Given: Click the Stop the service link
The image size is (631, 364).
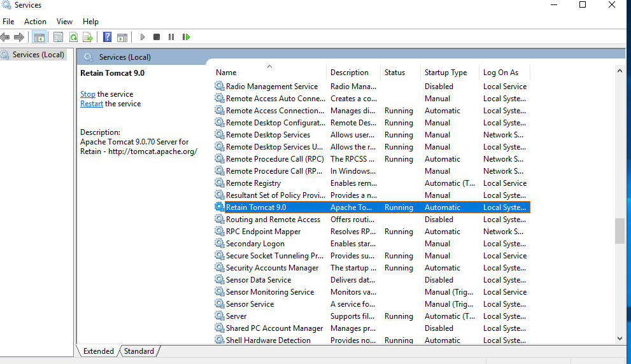Looking at the screenshot, I should click(88, 94).
